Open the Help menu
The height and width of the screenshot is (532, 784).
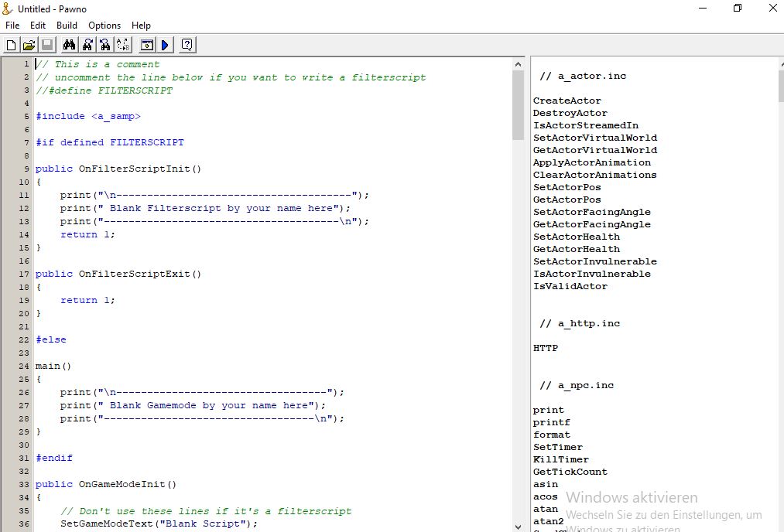tap(141, 26)
